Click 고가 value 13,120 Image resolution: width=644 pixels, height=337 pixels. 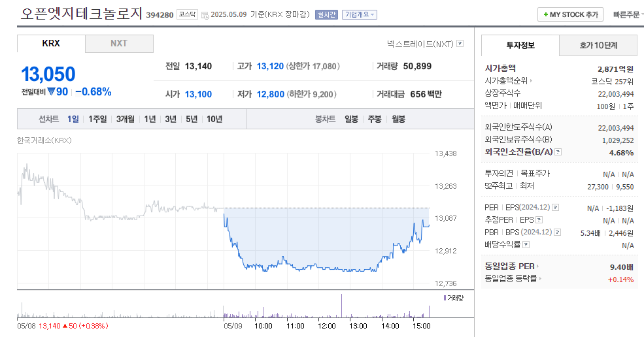(270, 66)
